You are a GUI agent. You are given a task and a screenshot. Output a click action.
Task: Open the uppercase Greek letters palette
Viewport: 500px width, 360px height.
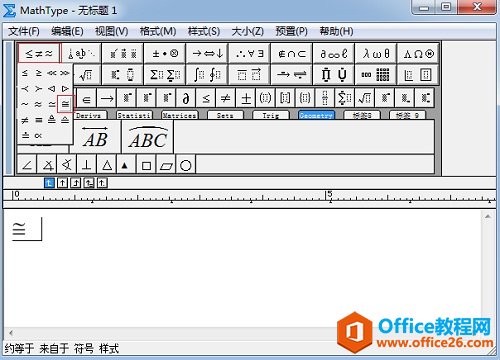418,53
